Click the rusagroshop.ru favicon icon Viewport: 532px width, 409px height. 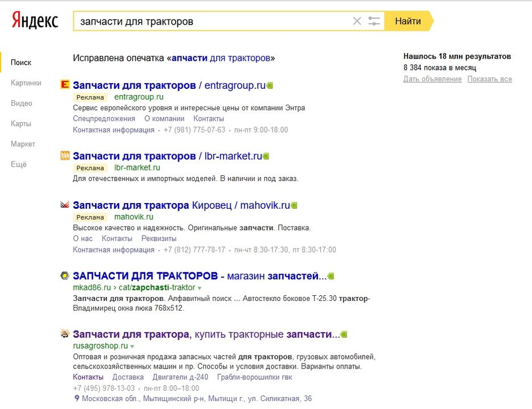[x=65, y=334]
